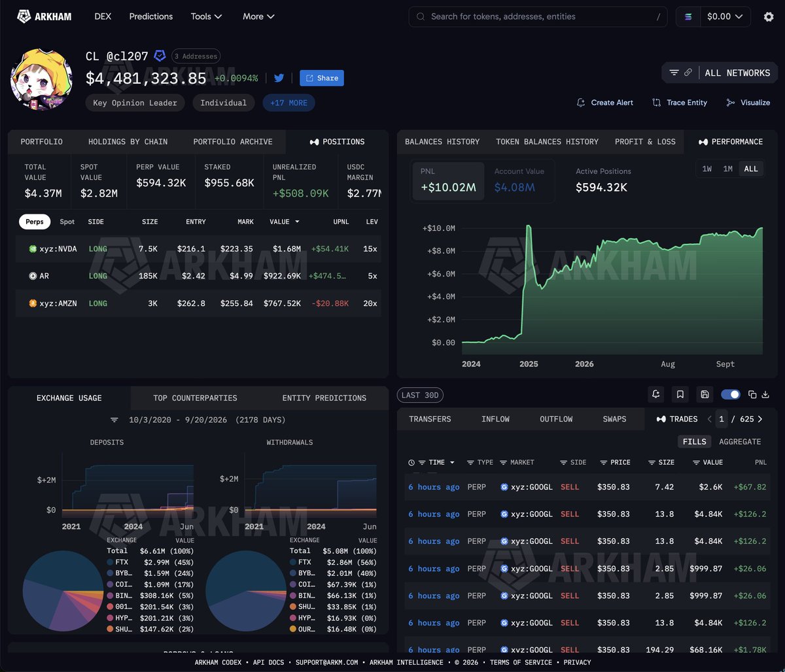Click the copy icon above trades table
This screenshot has height=672, width=785.
(x=752, y=394)
